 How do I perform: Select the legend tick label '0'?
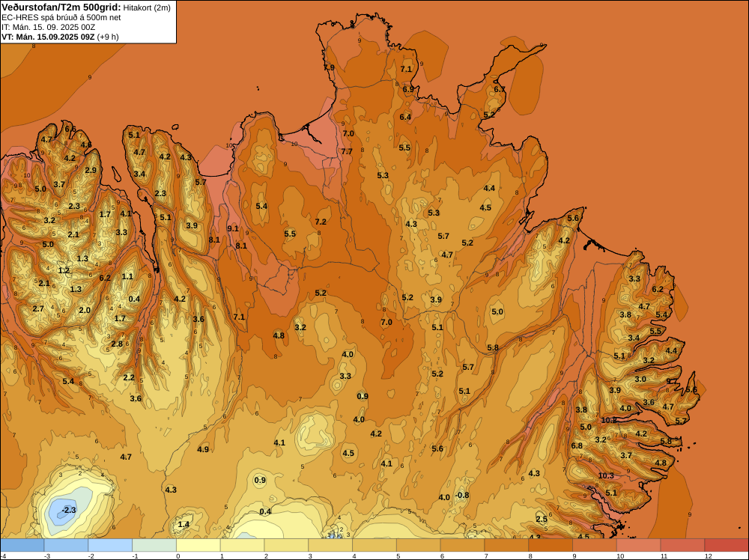click(178, 556)
